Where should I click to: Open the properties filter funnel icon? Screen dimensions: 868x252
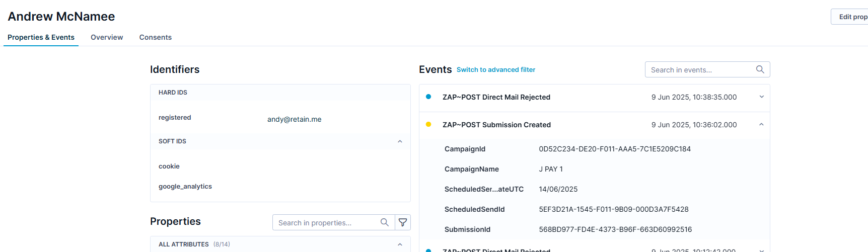[x=403, y=222]
